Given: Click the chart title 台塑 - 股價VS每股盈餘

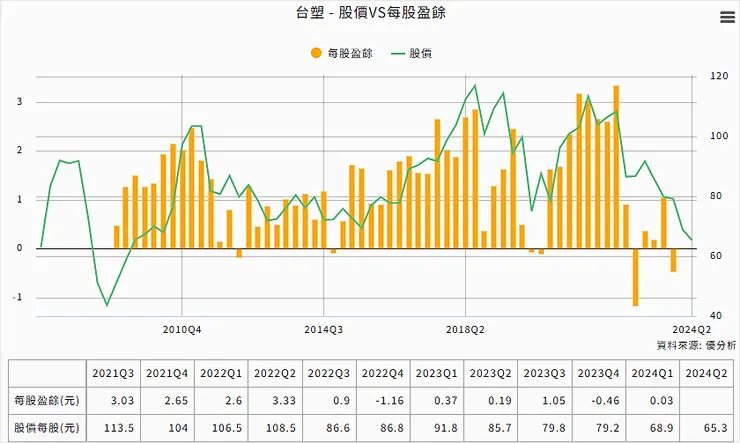Looking at the screenshot, I should [x=371, y=12].
